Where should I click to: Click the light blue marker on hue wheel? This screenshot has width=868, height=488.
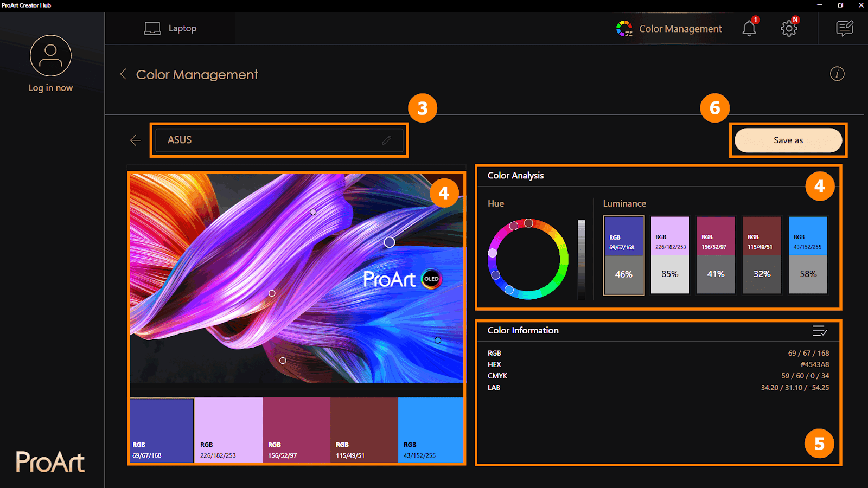click(509, 290)
